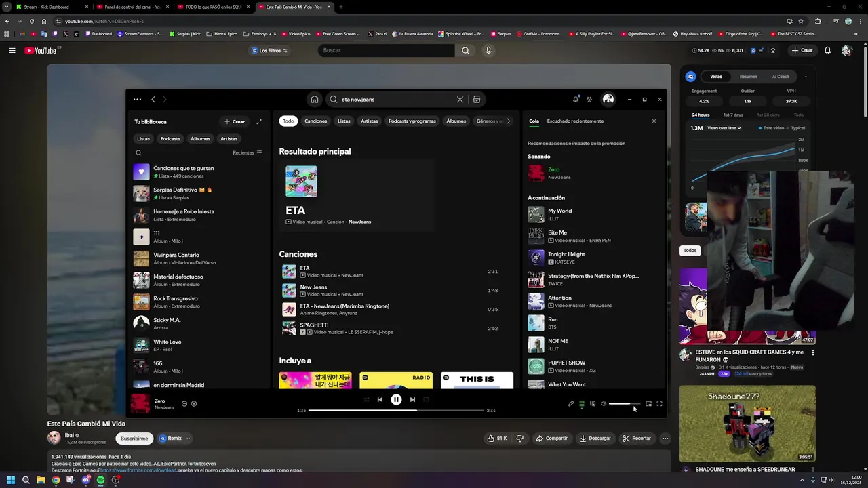The width and height of the screenshot is (868, 488).
Task: Pause the playing song Zero
Action: (396, 399)
